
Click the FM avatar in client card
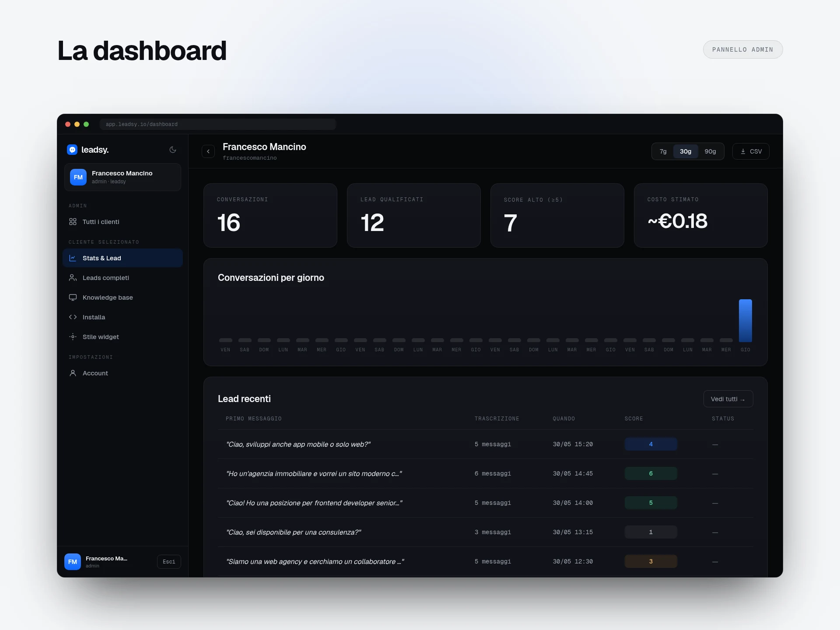(78, 177)
